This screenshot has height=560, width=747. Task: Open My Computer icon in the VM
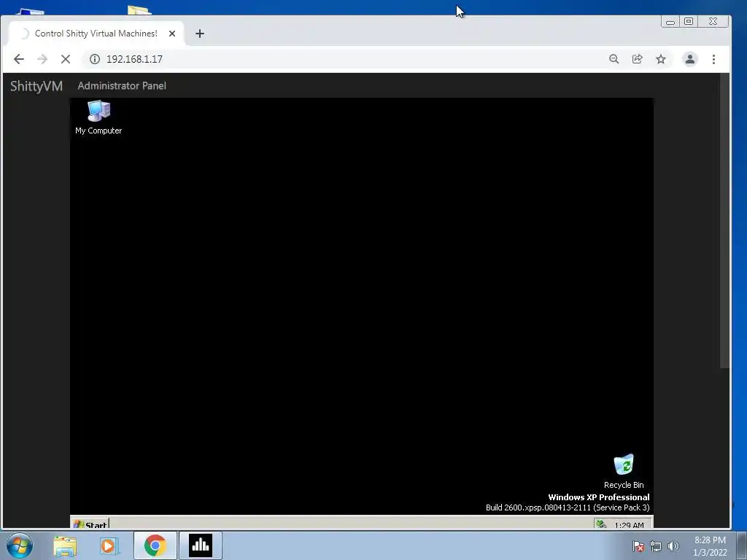tap(98, 117)
